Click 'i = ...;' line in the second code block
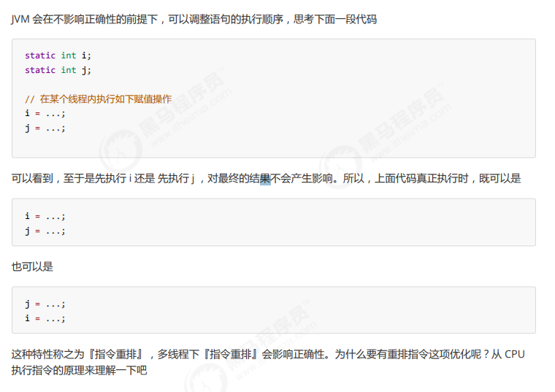 45,216
